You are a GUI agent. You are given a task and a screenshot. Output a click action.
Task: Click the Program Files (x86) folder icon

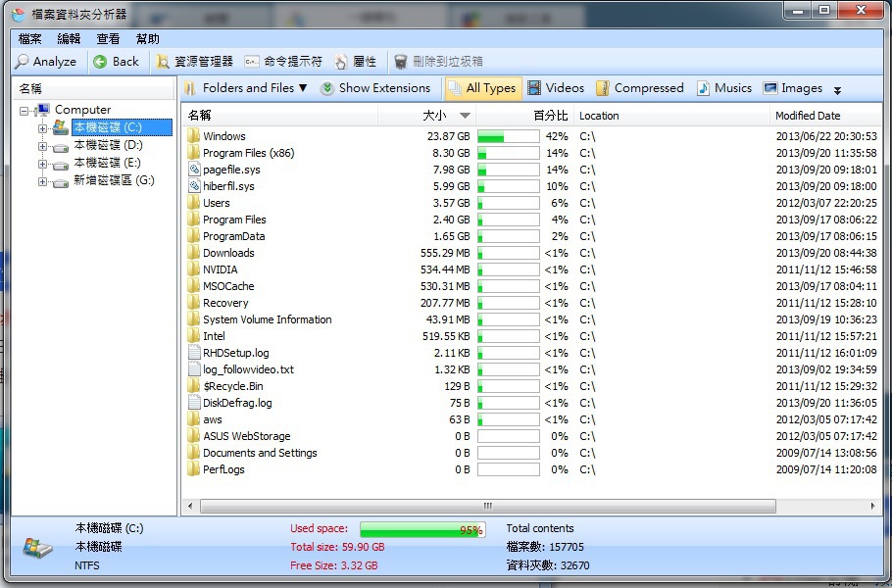[x=193, y=153]
